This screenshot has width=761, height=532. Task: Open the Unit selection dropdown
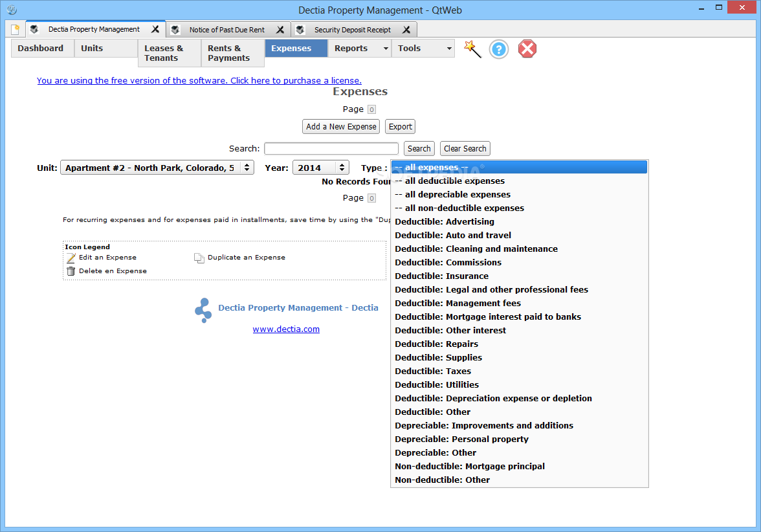157,168
